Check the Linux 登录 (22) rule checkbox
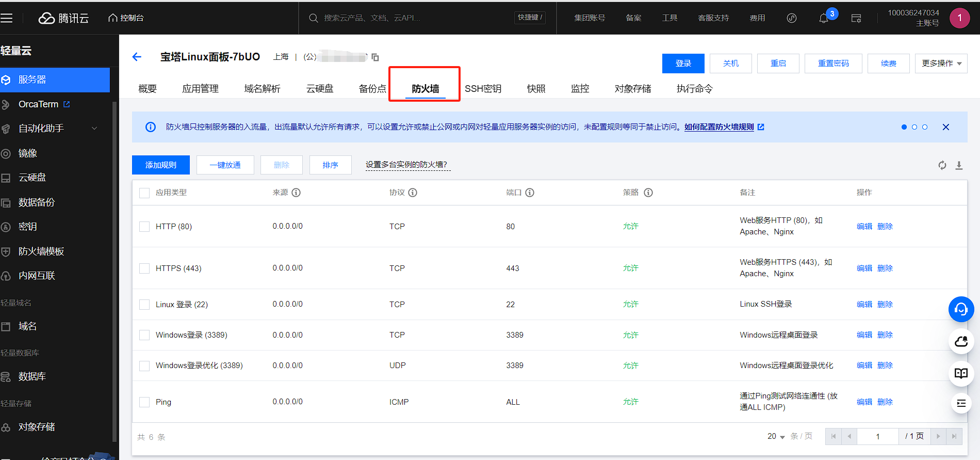The image size is (980, 460). tap(144, 305)
